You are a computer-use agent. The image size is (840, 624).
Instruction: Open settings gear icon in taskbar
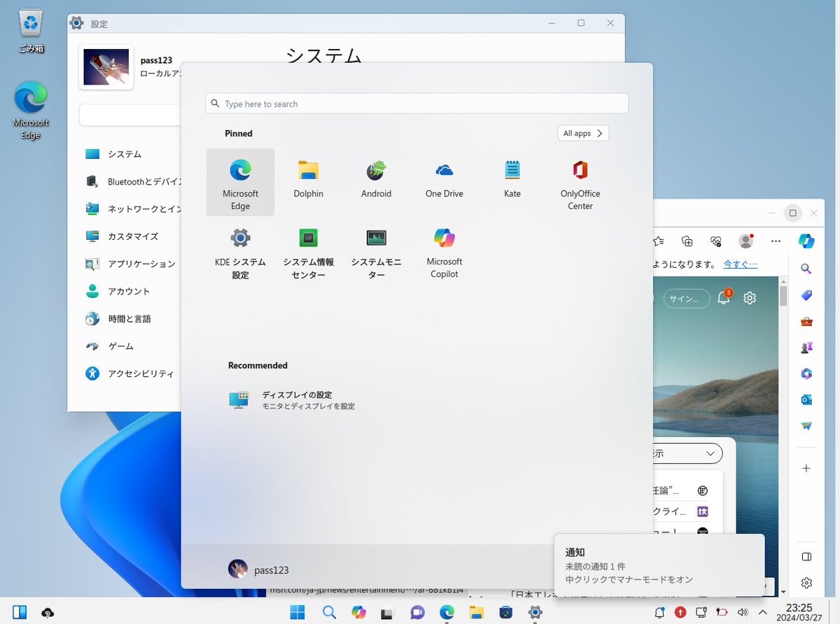[x=535, y=612]
